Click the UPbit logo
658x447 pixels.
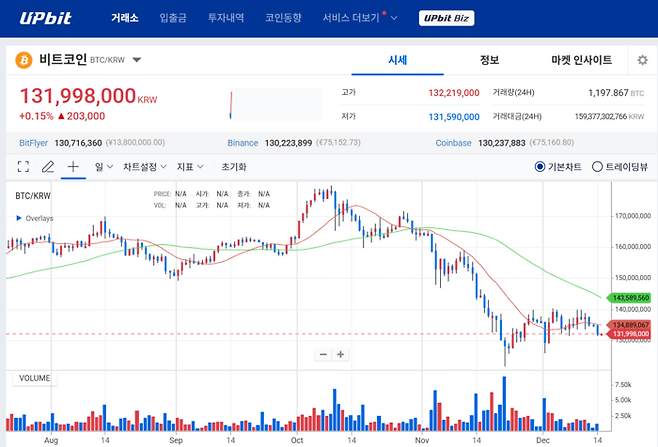pyautogui.click(x=45, y=18)
